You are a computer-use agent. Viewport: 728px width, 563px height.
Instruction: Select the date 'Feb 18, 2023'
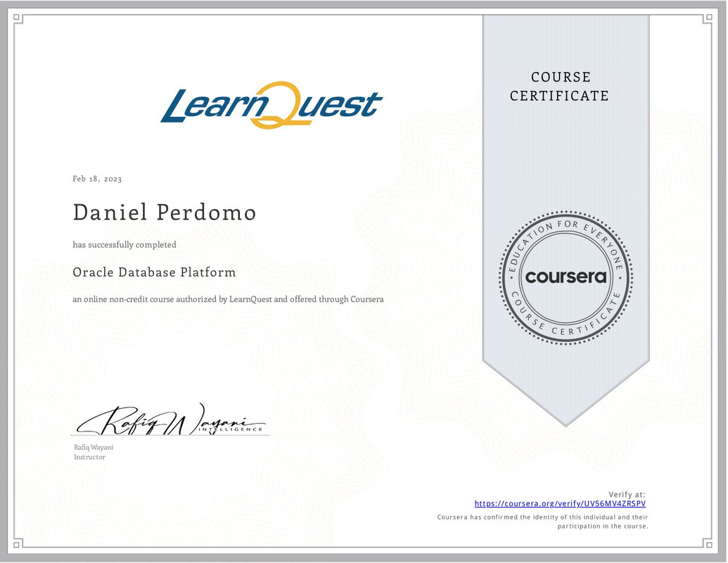(97, 179)
